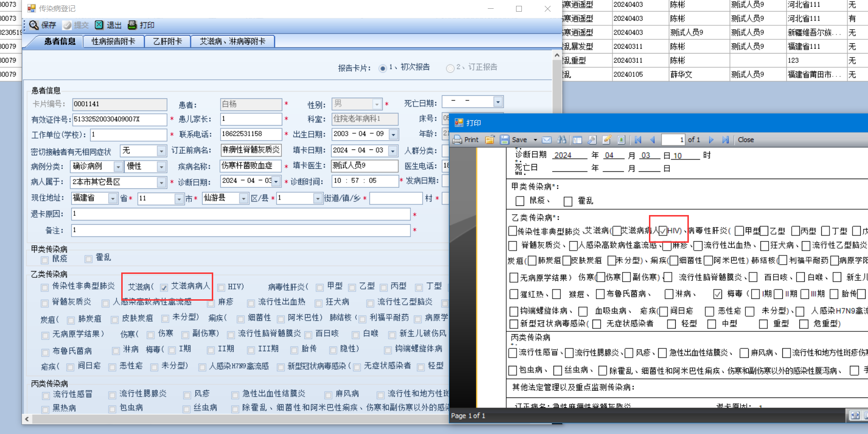Open the 出生日期 date picker dropdown
The height and width of the screenshot is (434, 868).
tap(393, 134)
